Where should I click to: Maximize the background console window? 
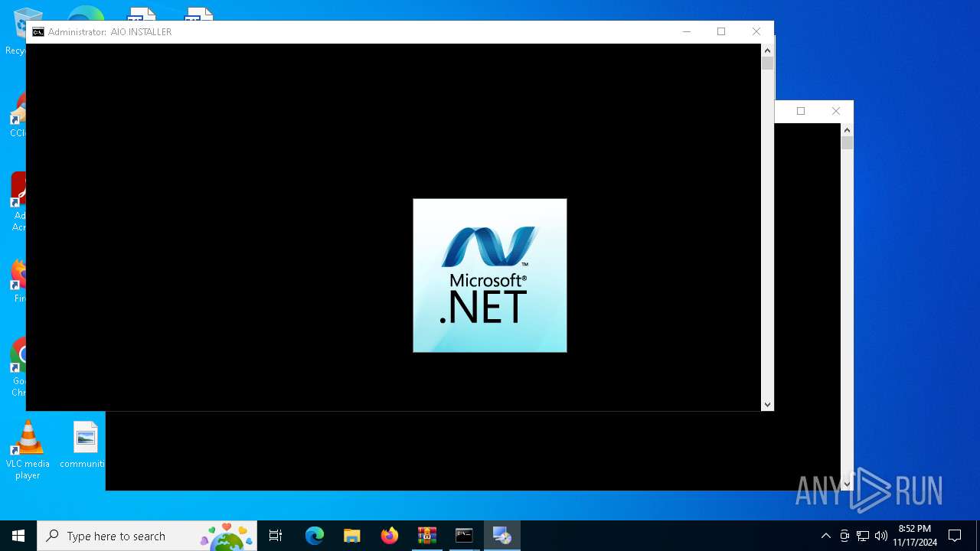801,111
